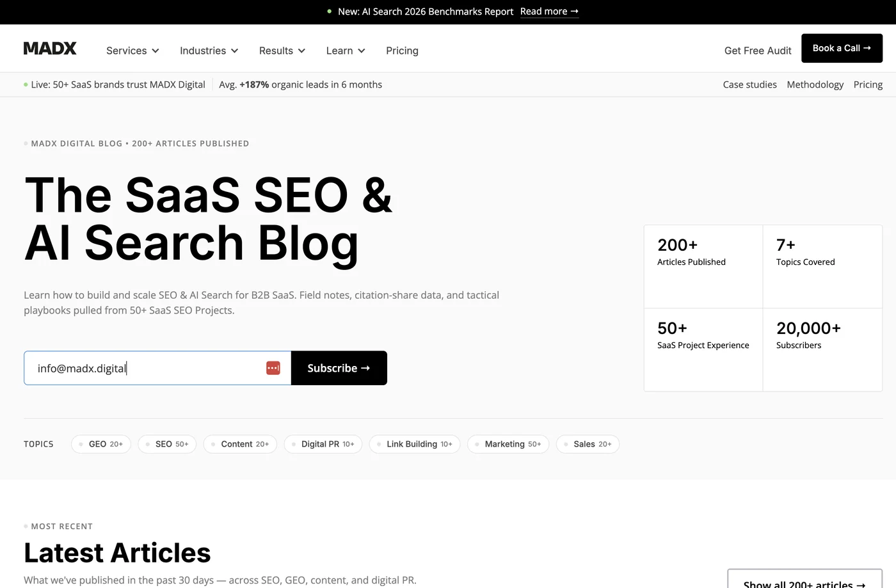Select the Sales 20+ topic chip
896x588 pixels.
click(x=588, y=444)
